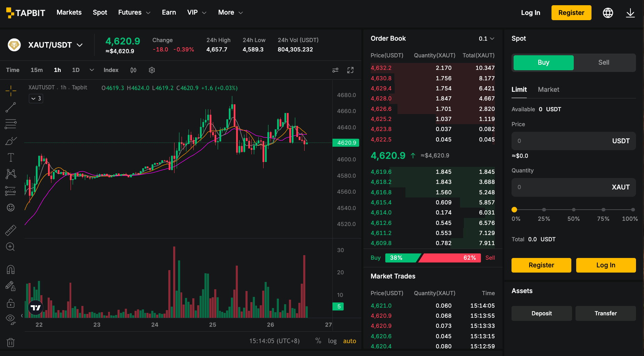Set quantity slider to 25%
644x356 pixels.
click(544, 210)
